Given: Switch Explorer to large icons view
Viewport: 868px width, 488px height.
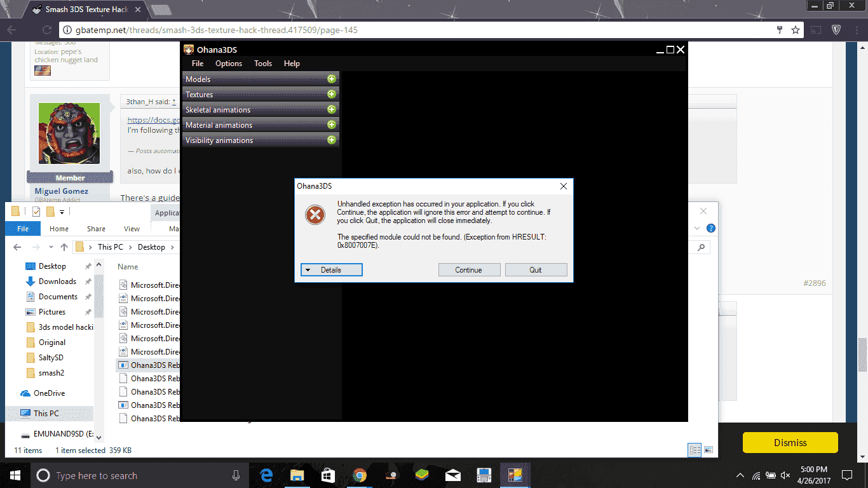Looking at the screenshot, I should pos(708,450).
